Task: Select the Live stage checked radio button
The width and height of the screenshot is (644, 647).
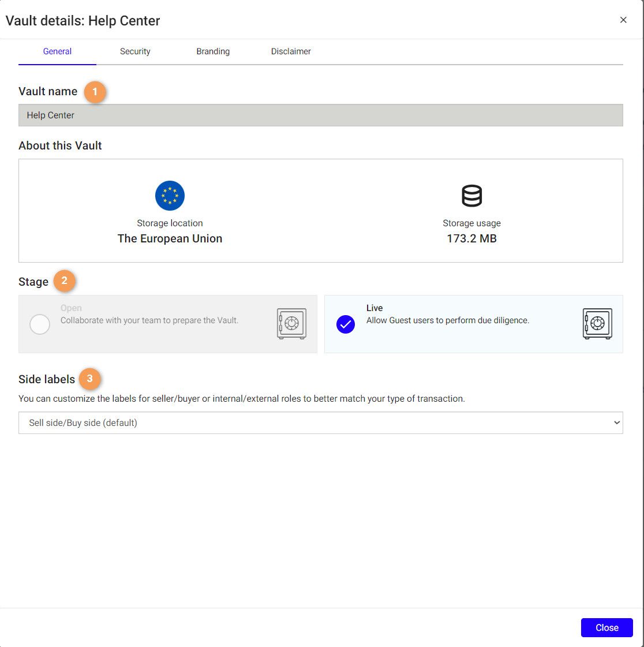Action: point(346,324)
